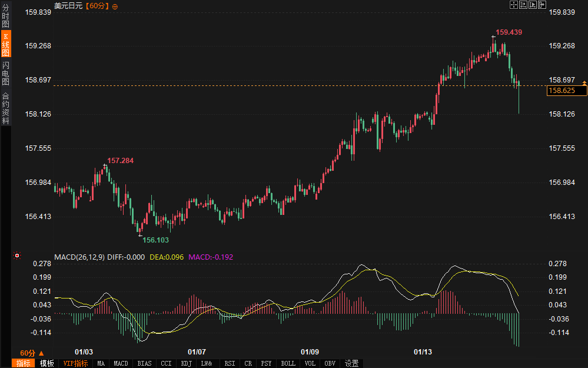Open 设置 indicator settings
This screenshot has height=368, width=588.
pos(352,363)
